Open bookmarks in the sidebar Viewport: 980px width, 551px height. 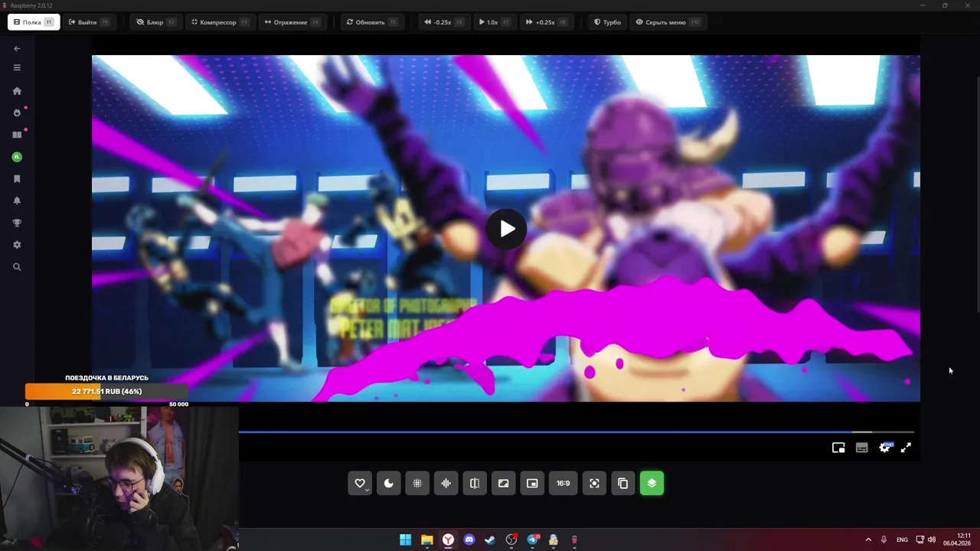(x=17, y=179)
